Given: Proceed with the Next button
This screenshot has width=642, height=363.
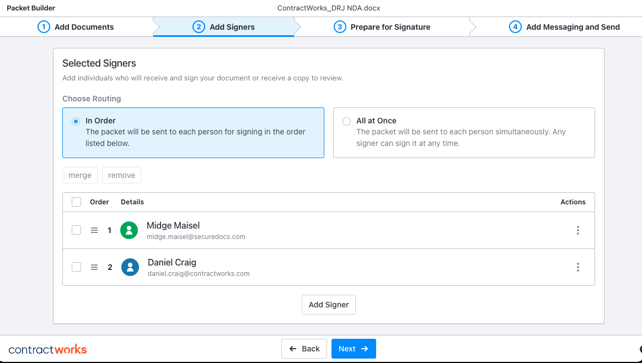Looking at the screenshot, I should 353,349.
